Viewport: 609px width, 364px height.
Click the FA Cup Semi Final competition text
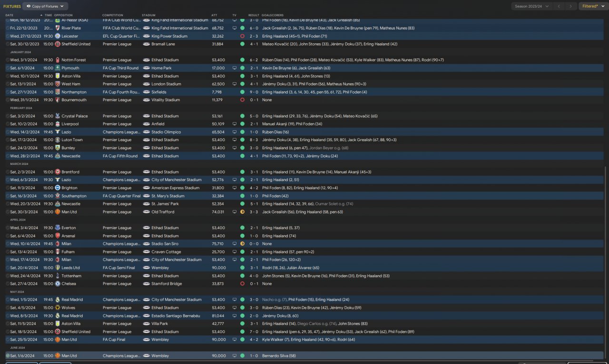tap(118, 268)
